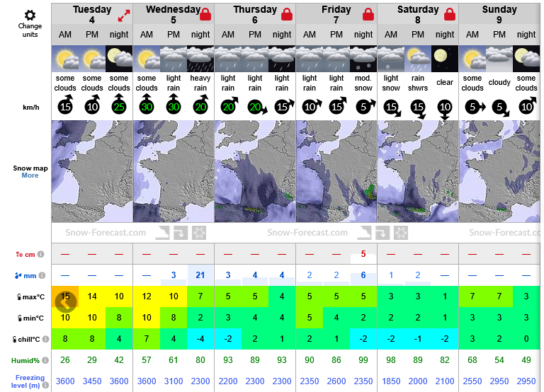Click the Tuesday night moon-and-cloud weather icon
The width and height of the screenshot is (544, 392).
pos(119,59)
